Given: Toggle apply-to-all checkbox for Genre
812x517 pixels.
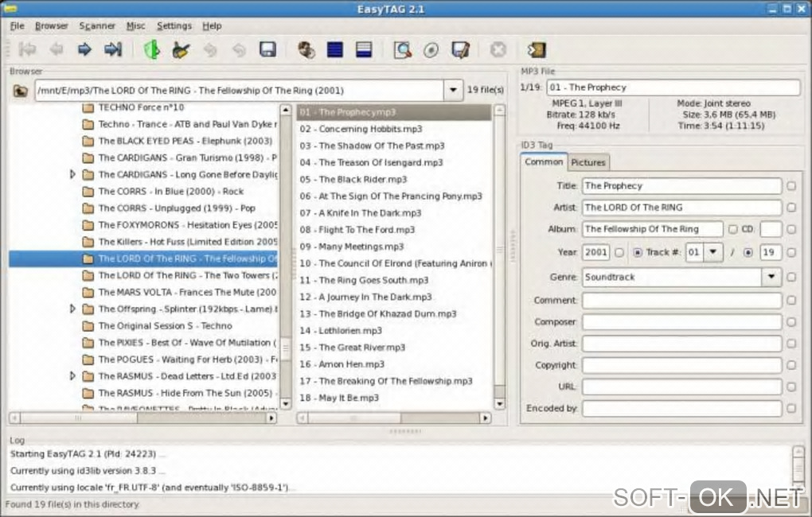Looking at the screenshot, I should click(x=791, y=278).
